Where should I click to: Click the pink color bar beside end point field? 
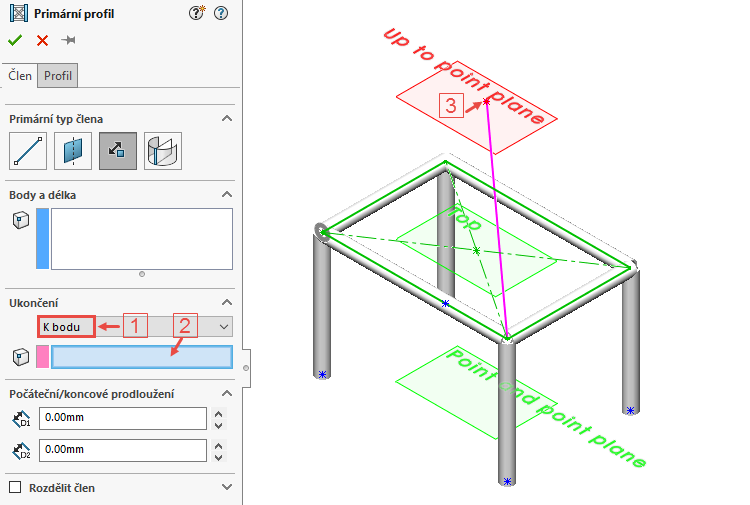point(43,357)
